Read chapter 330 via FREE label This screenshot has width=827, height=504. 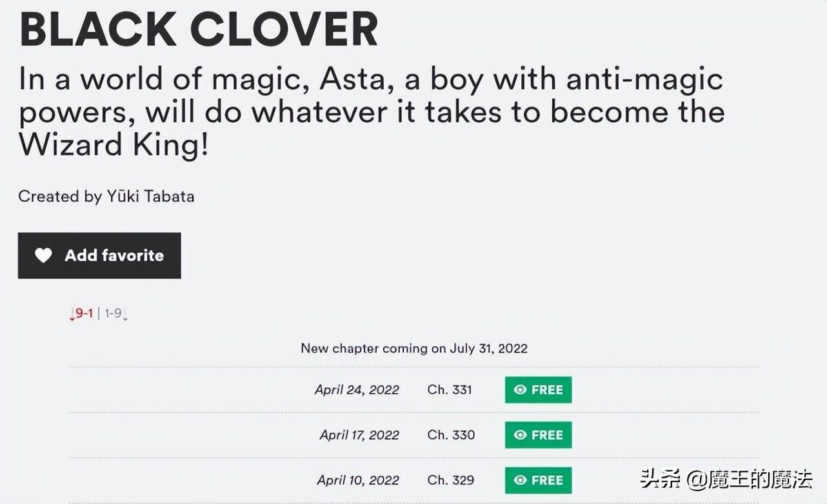click(547, 435)
